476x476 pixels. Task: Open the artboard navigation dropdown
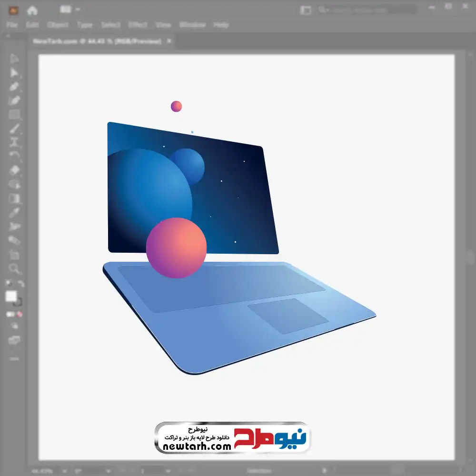coord(168,471)
